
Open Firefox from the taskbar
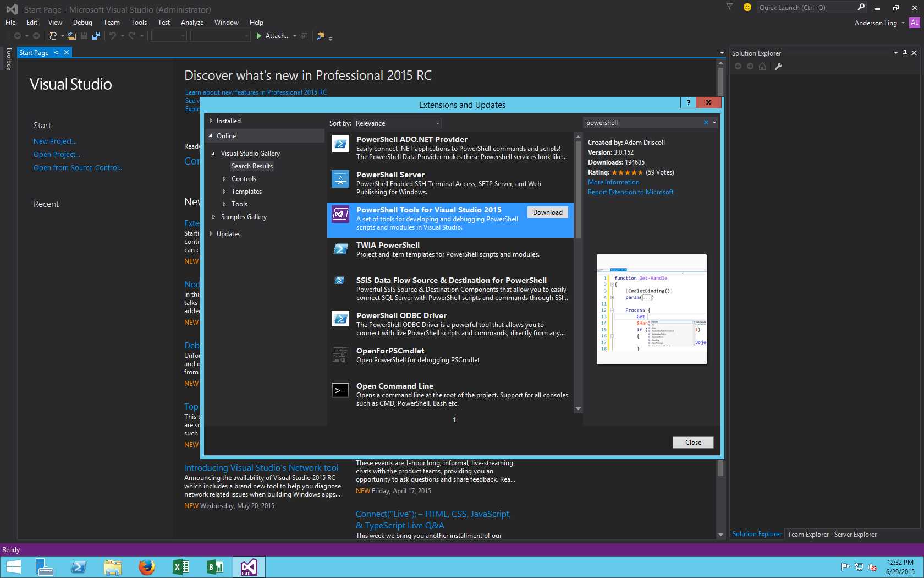[x=146, y=566]
